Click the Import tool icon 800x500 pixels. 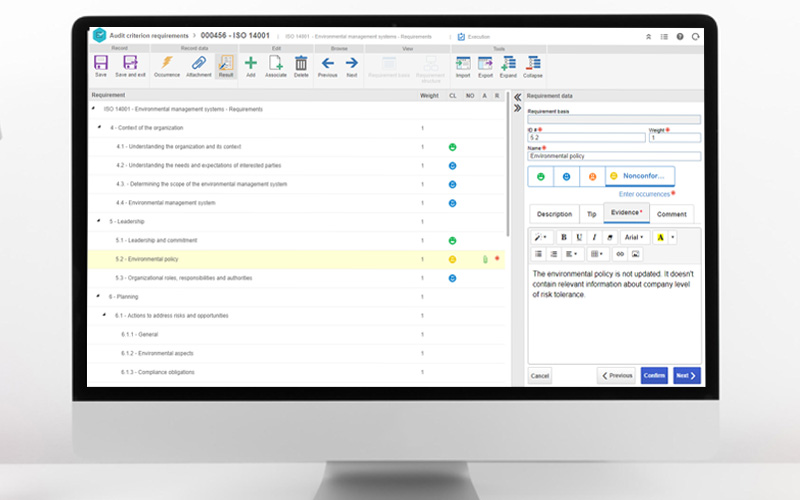(x=463, y=64)
